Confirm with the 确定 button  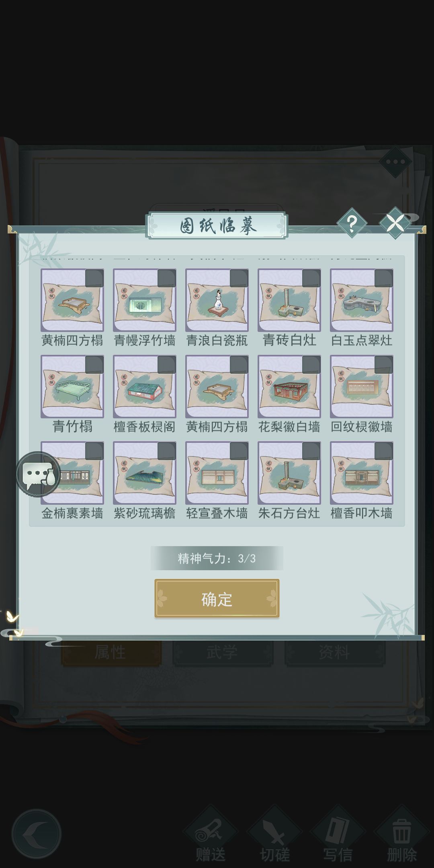coord(217,598)
